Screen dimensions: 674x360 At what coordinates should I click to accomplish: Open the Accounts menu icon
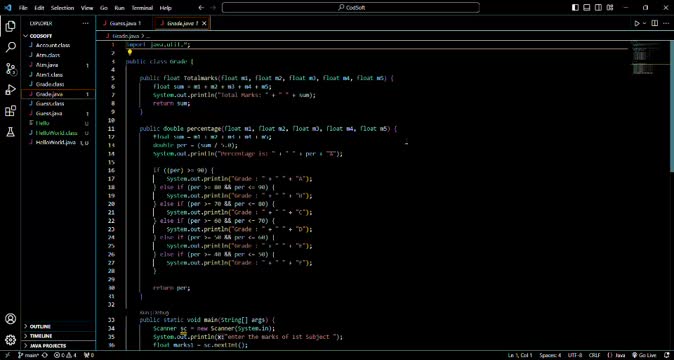[10, 319]
